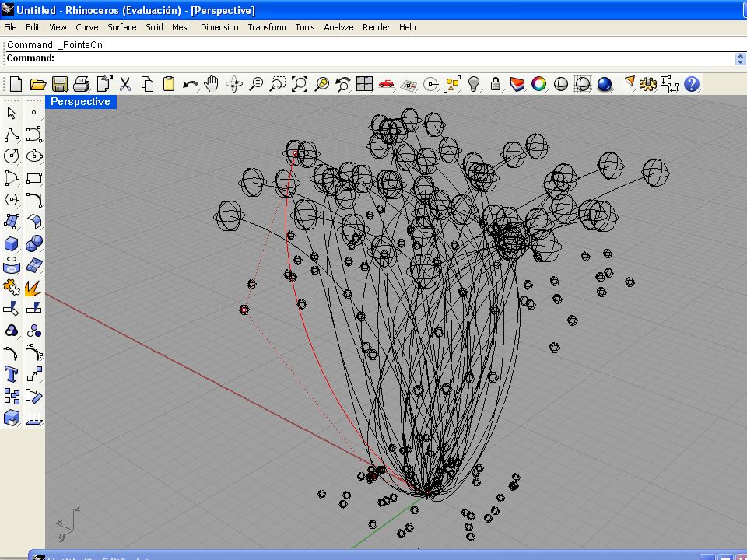Expand command history stepper arrows

[740, 58]
